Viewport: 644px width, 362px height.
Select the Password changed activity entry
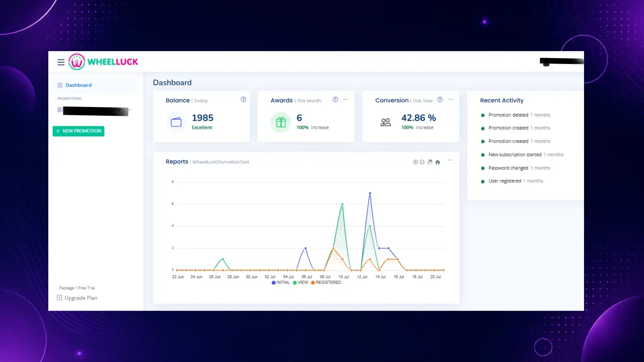point(516,168)
